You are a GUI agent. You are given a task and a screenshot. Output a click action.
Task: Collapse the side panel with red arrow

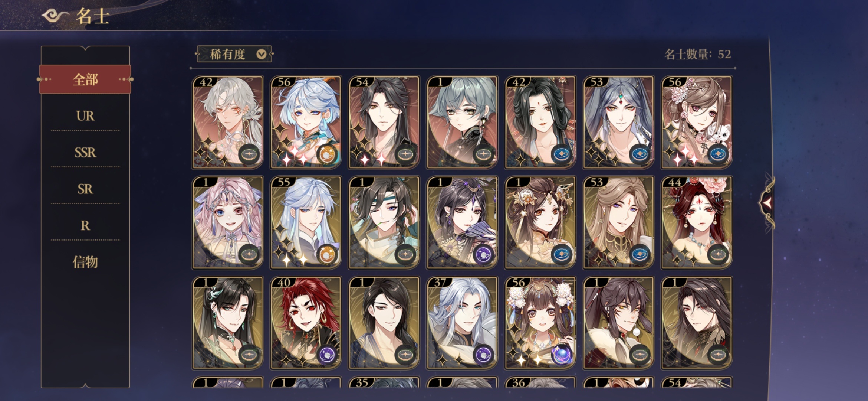pos(767,203)
